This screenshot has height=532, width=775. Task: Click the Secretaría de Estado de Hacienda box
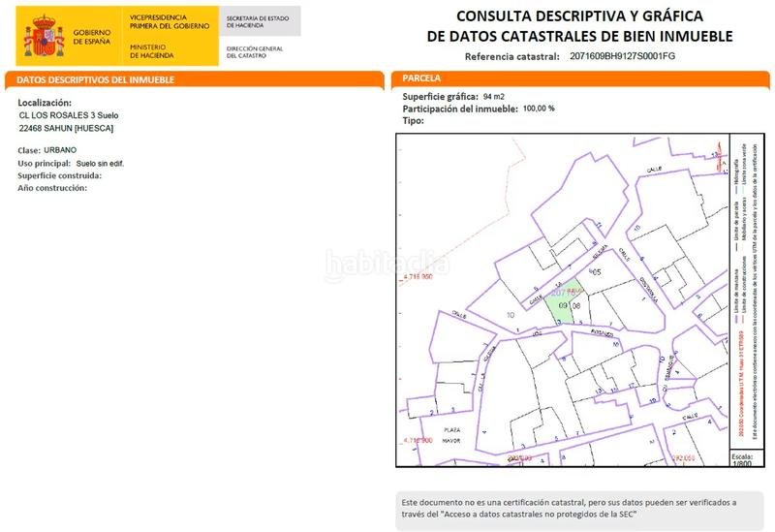(x=260, y=22)
